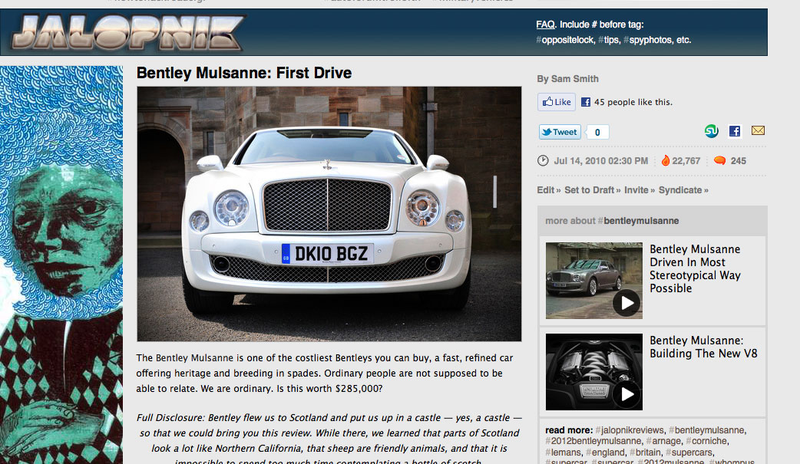Play the Building The New V8 video thumbnail
800x464 pixels.
[594, 372]
